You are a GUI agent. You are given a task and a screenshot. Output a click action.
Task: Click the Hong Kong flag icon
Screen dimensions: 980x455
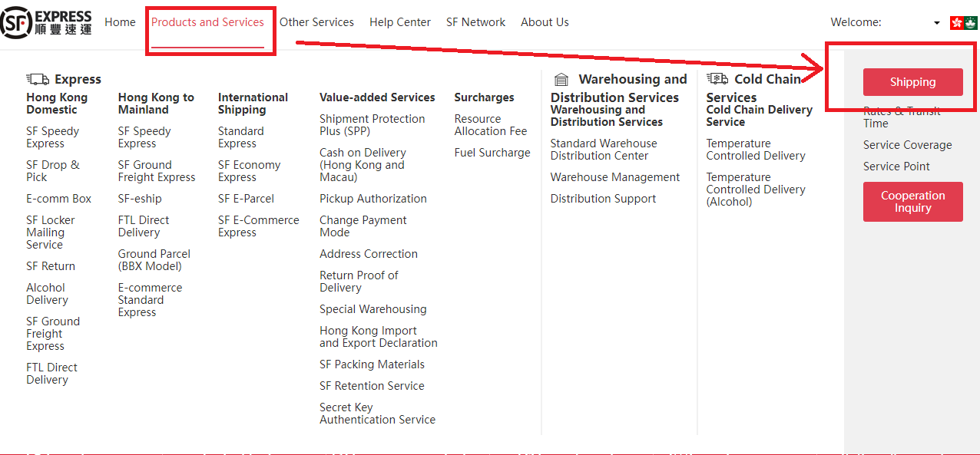pyautogui.click(x=957, y=23)
